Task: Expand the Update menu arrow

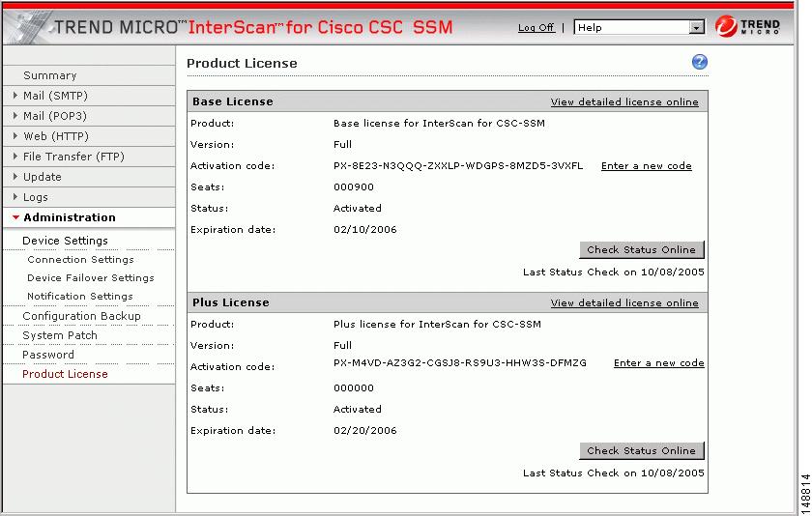Action: click(x=15, y=177)
